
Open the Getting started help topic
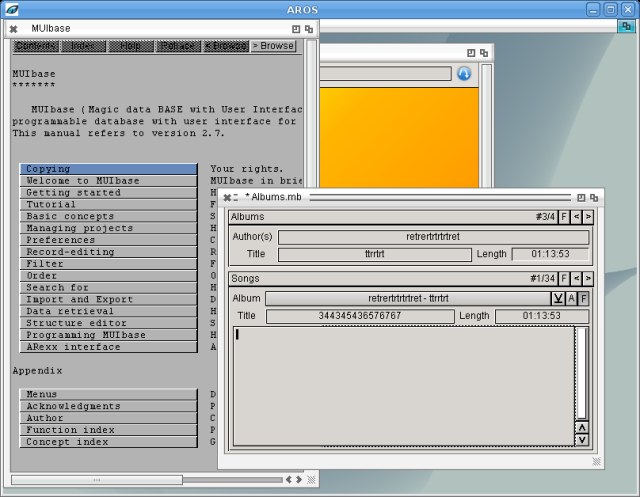click(108, 193)
